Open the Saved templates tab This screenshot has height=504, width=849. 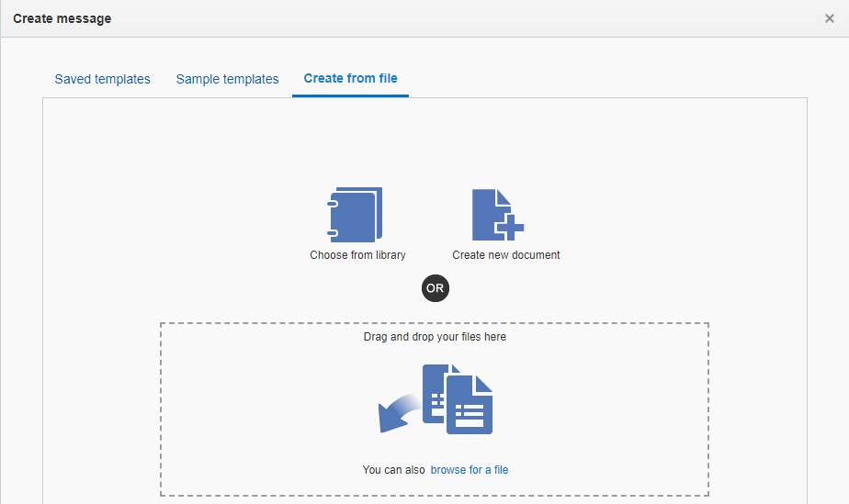click(102, 79)
